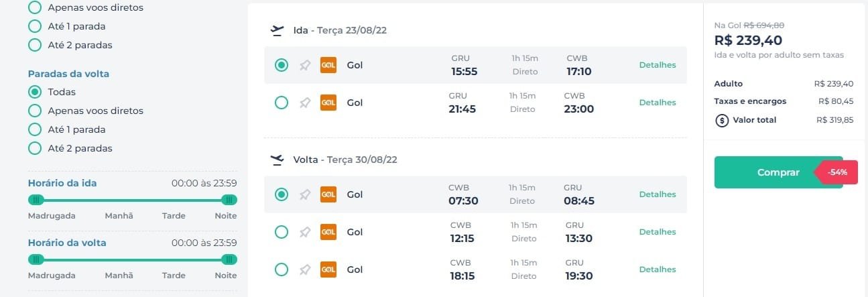Image resolution: width=868 pixels, height=297 pixels.
Task: Expand Detalhes for the 07:30 return flight
Action: (x=658, y=194)
